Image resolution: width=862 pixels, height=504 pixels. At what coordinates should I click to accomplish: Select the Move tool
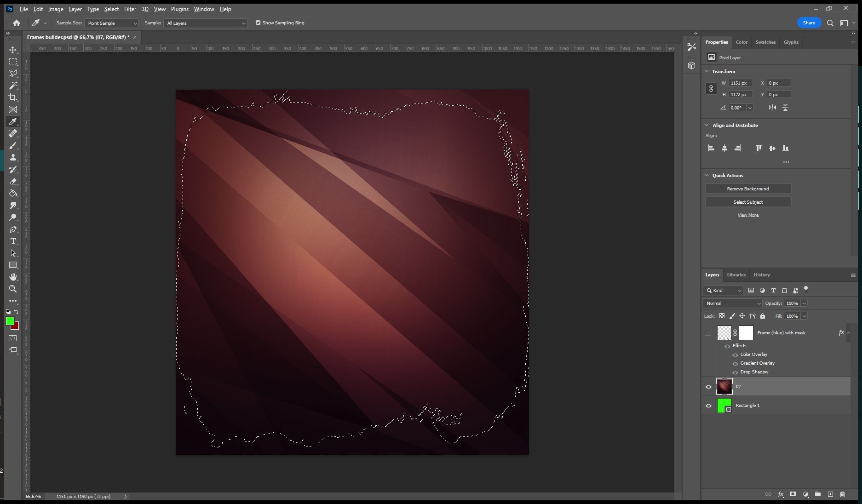[13, 50]
